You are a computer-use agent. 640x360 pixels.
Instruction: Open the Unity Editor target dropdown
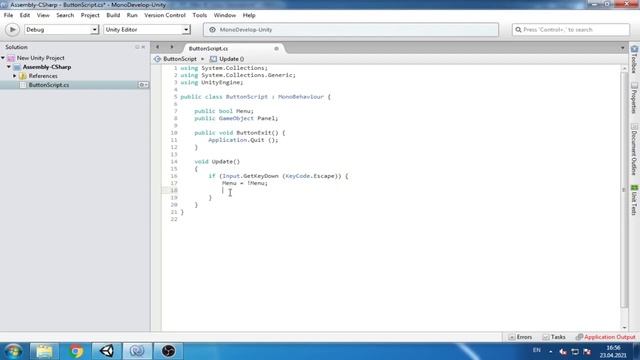coord(147,30)
